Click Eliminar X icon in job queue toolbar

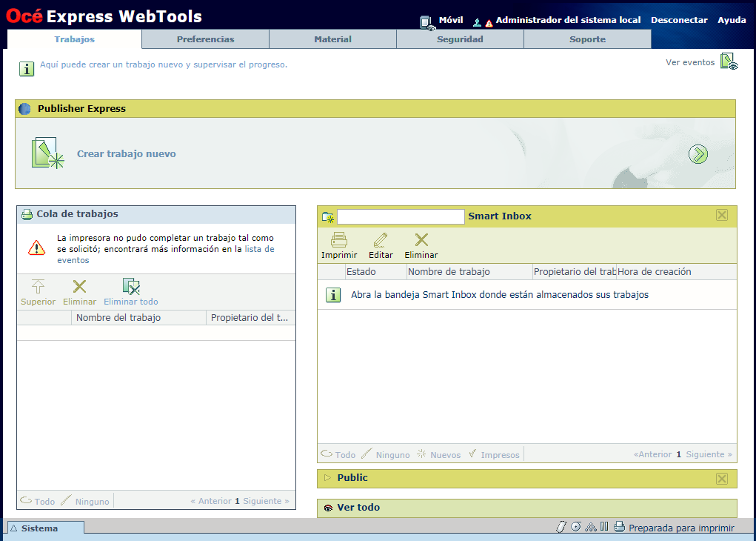pos(79,287)
